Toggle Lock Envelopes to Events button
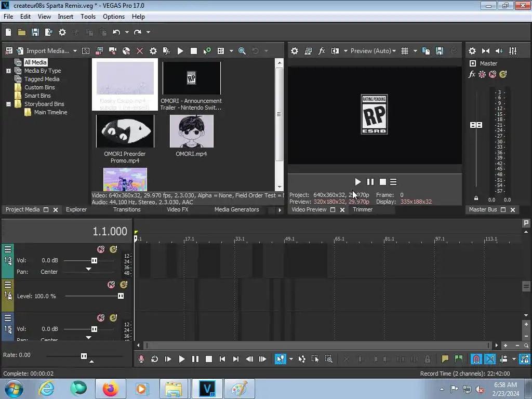This screenshot has height=399, width=532. click(525, 359)
